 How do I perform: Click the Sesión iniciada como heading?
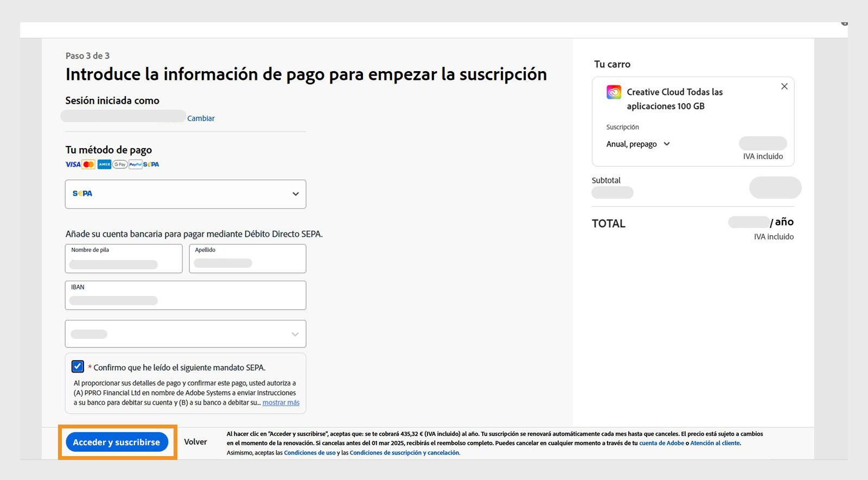click(112, 100)
